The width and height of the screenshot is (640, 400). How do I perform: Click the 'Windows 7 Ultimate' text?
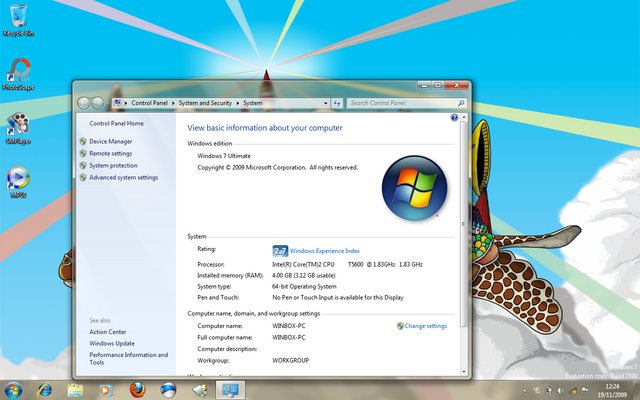click(x=224, y=156)
